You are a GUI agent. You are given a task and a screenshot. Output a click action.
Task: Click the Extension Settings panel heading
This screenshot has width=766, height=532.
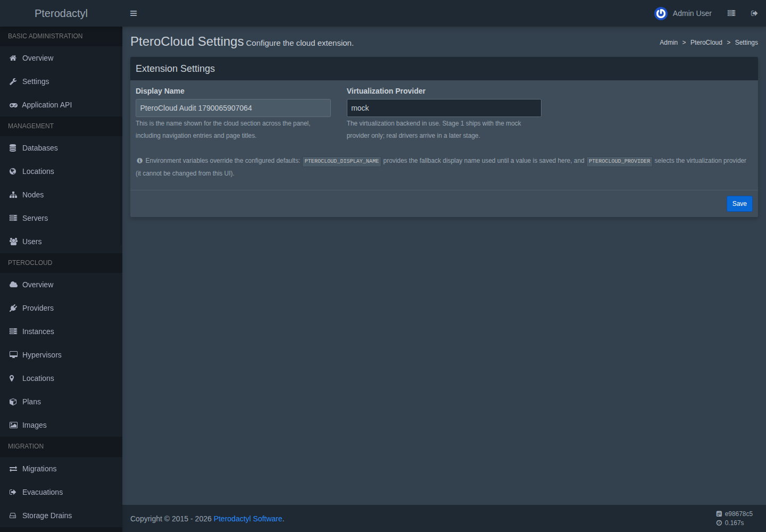pyautogui.click(x=176, y=69)
